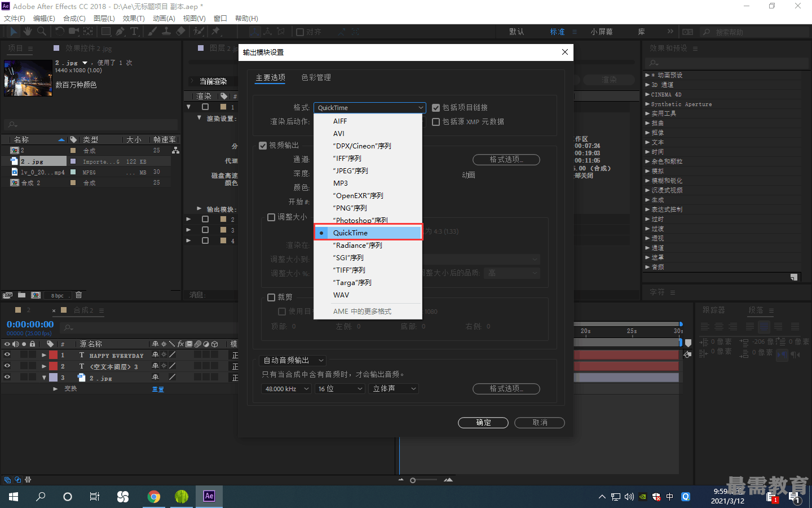Click the taskbar search magnifier
This screenshot has width=812, height=508.
41,497
